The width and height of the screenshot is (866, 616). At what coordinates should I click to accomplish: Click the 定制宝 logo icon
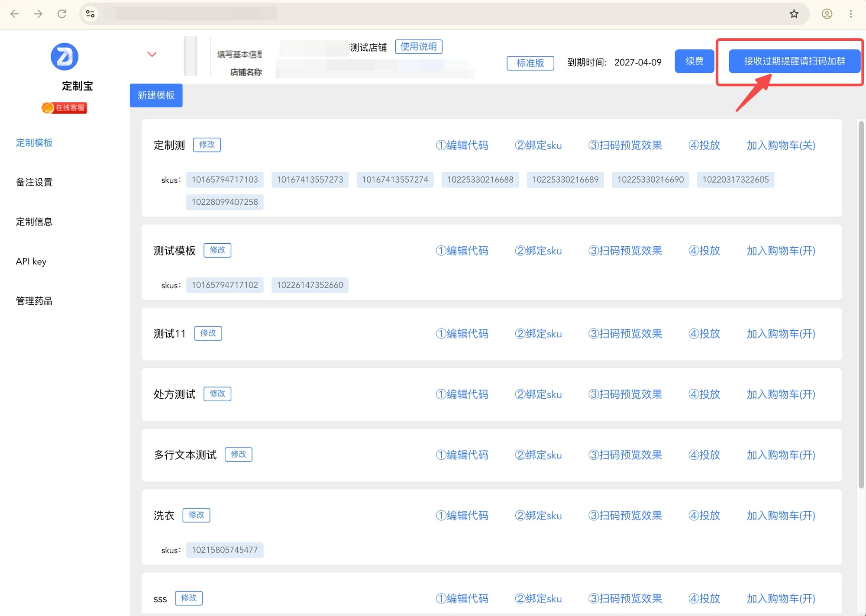[65, 56]
